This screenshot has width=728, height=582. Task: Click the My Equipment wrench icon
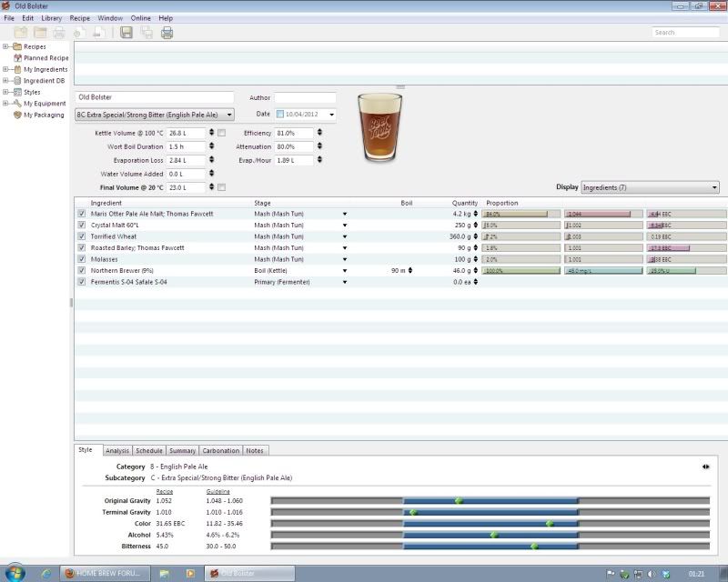[x=17, y=103]
